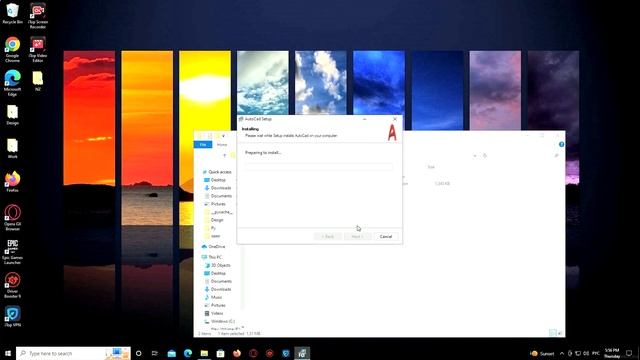Go up one folder level in Explorer

point(224,156)
